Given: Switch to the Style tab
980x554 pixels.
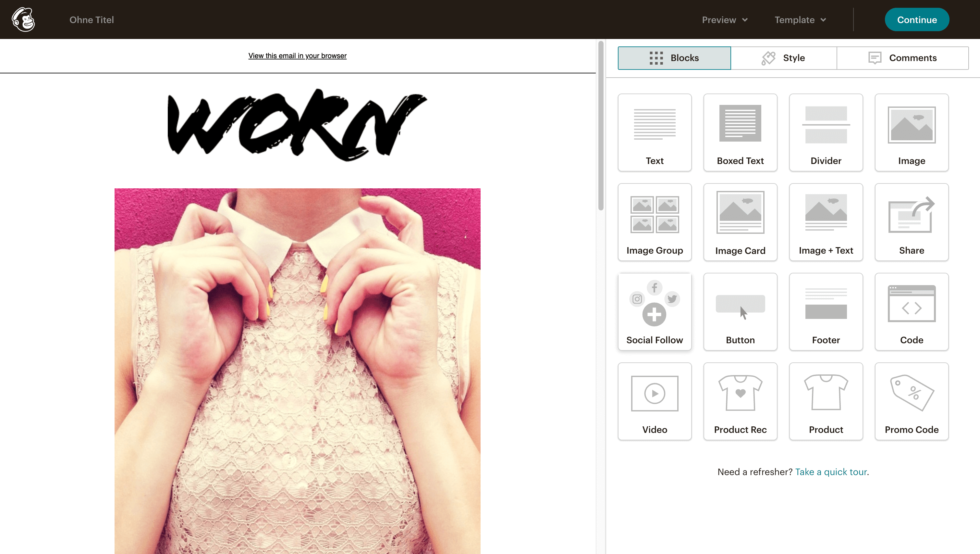Looking at the screenshot, I should [x=783, y=58].
